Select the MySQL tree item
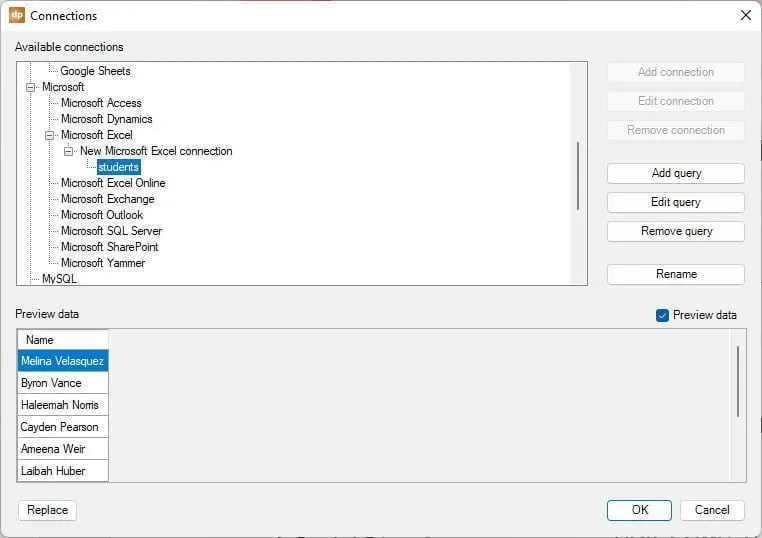This screenshot has width=762, height=538. [59, 279]
